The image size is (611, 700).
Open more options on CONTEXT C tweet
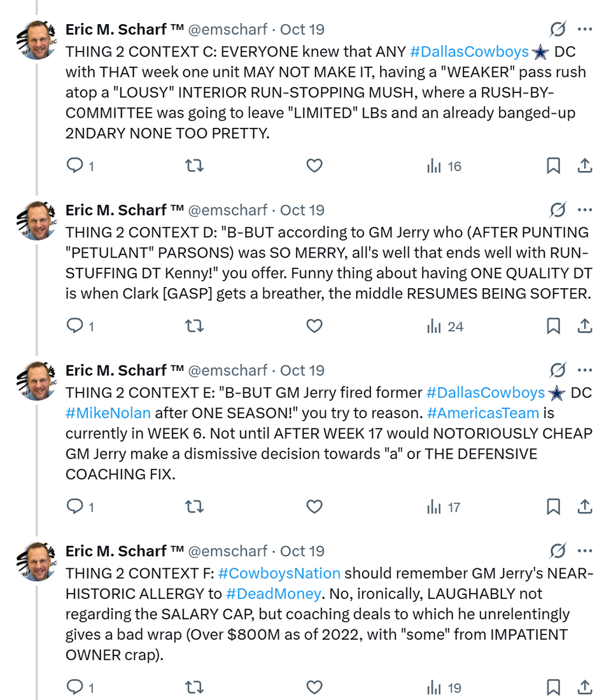(x=585, y=29)
